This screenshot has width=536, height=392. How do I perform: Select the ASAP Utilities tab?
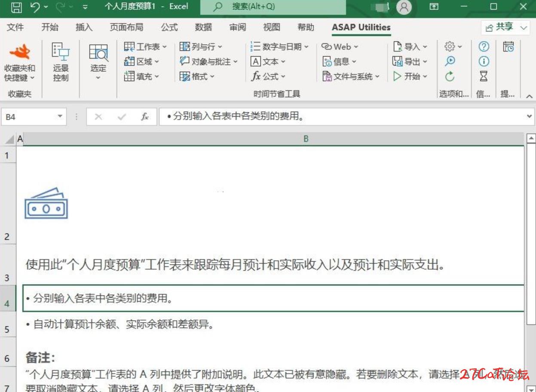(361, 28)
